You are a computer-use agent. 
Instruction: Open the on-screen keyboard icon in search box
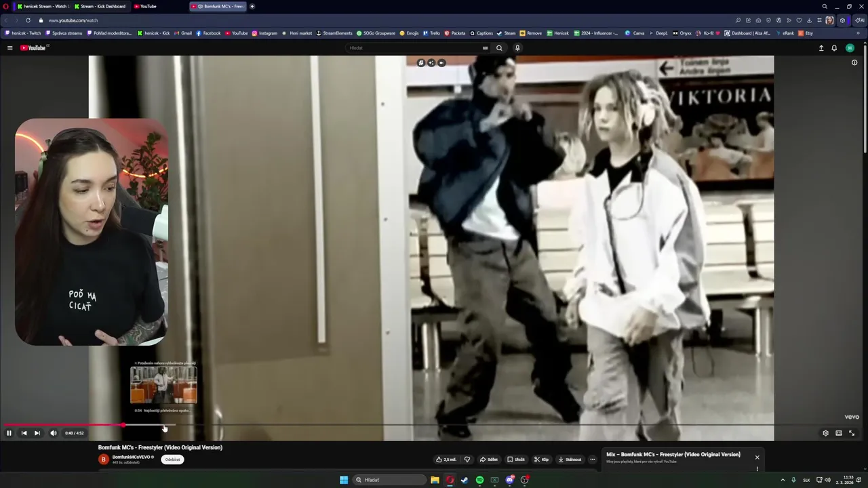(485, 48)
